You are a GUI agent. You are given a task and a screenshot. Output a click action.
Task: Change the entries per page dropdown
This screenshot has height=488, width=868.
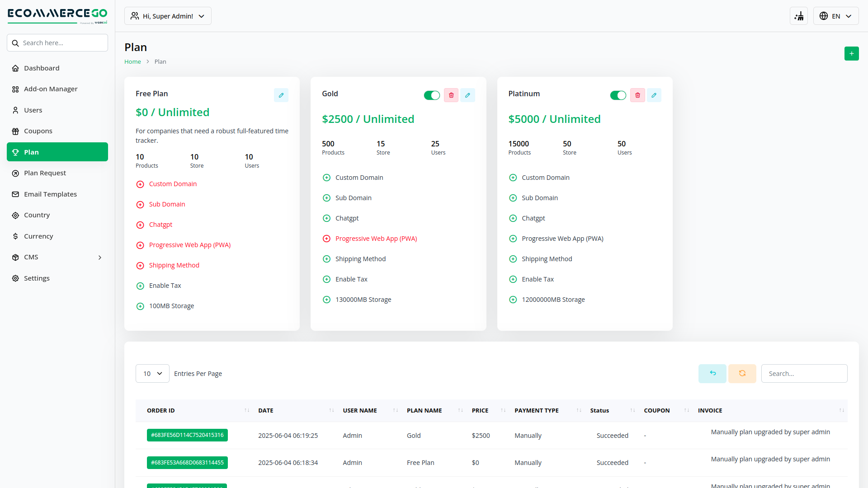(152, 374)
